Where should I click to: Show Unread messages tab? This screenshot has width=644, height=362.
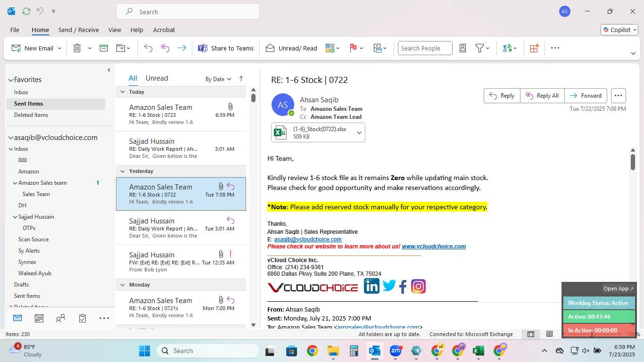[157, 78]
